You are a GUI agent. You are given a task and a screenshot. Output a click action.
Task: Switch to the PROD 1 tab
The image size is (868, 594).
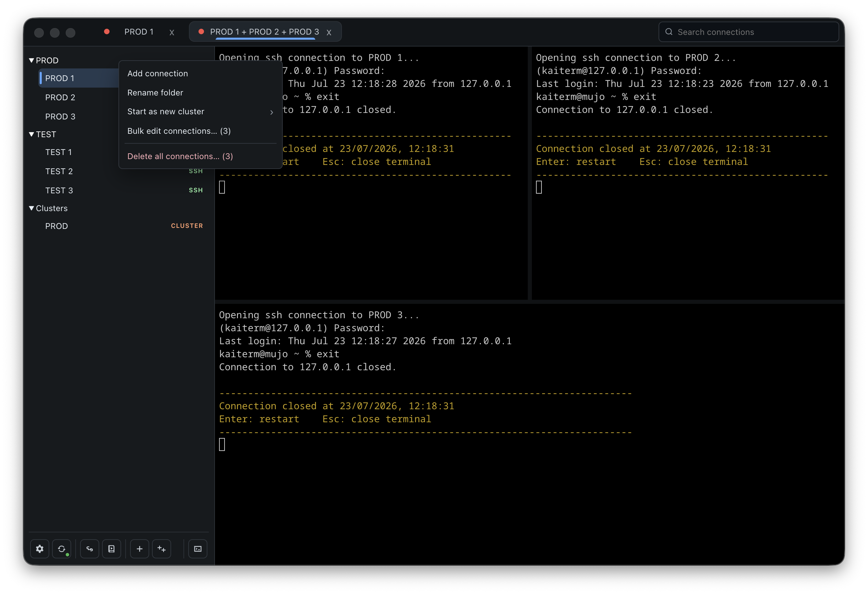tap(139, 32)
